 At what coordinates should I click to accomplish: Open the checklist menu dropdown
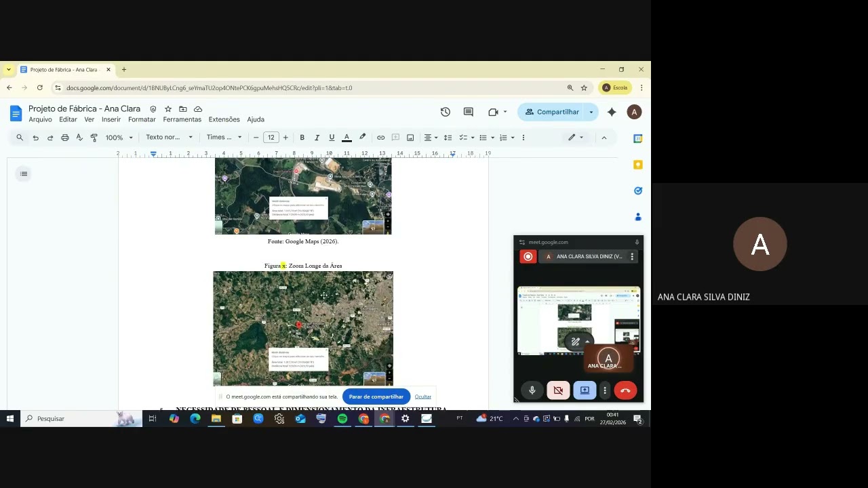[x=467, y=138]
